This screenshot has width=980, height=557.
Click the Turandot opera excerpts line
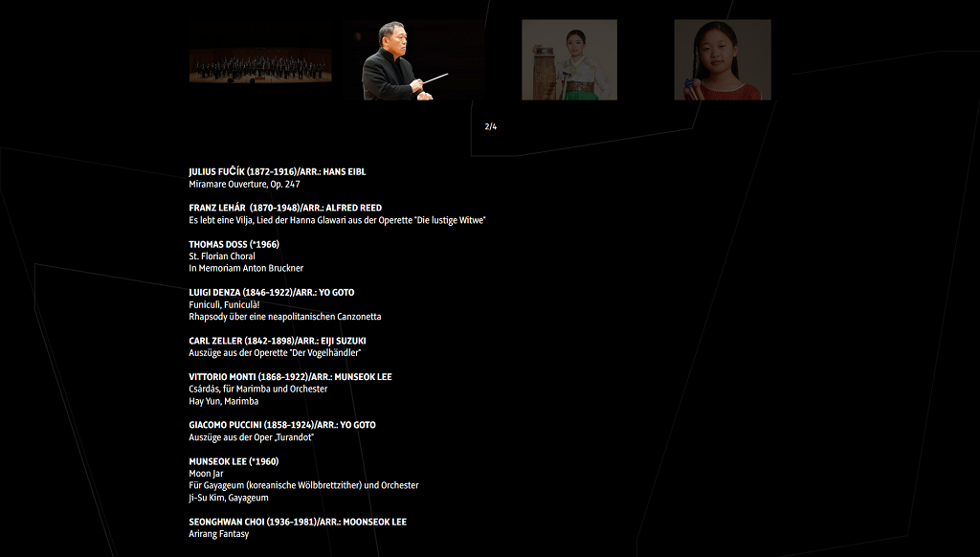(252, 437)
